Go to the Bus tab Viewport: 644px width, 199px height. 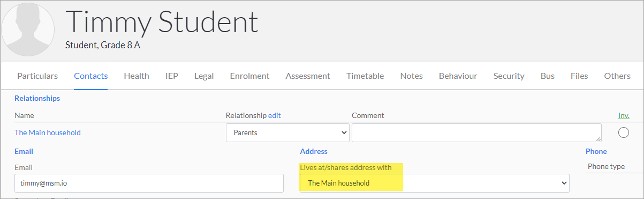coord(547,76)
